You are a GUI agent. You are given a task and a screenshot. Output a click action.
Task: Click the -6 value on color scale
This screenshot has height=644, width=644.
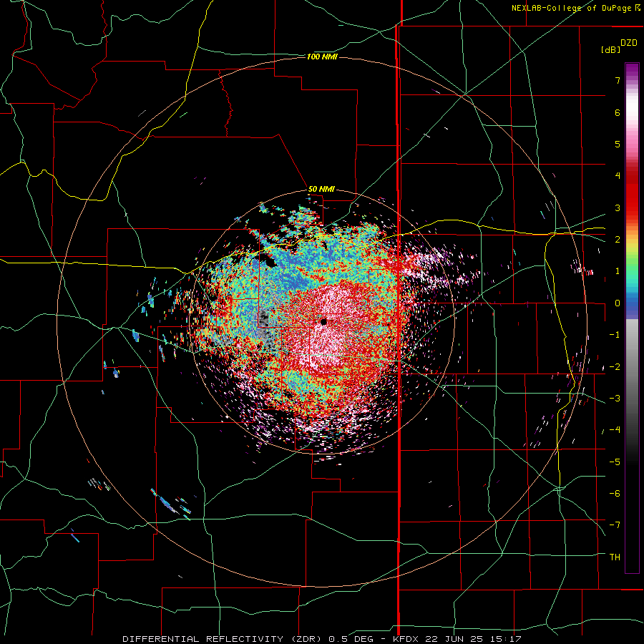[615, 493]
